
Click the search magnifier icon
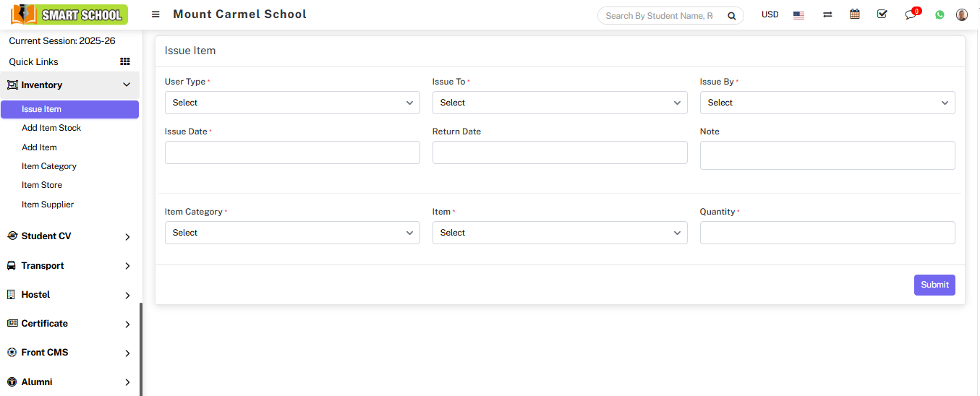pos(731,16)
